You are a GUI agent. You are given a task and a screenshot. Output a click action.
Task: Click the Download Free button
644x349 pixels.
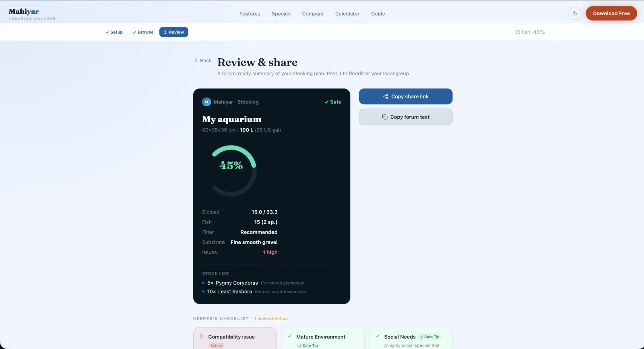point(611,13)
